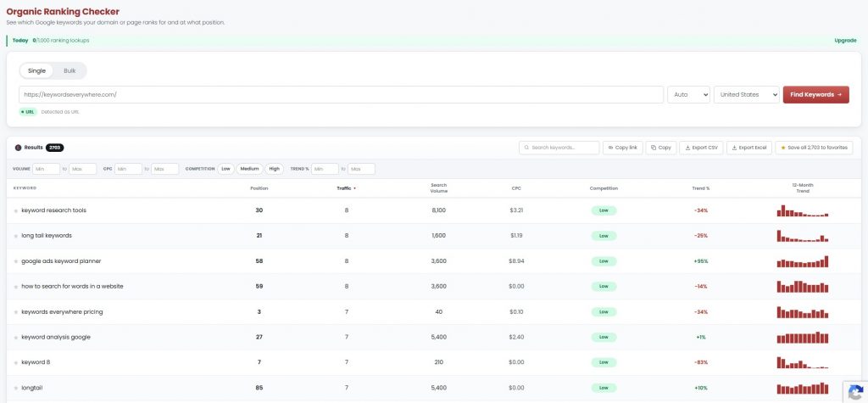Open the United States country dropdown
Screen dimensions: 868x403
pyautogui.click(x=746, y=95)
